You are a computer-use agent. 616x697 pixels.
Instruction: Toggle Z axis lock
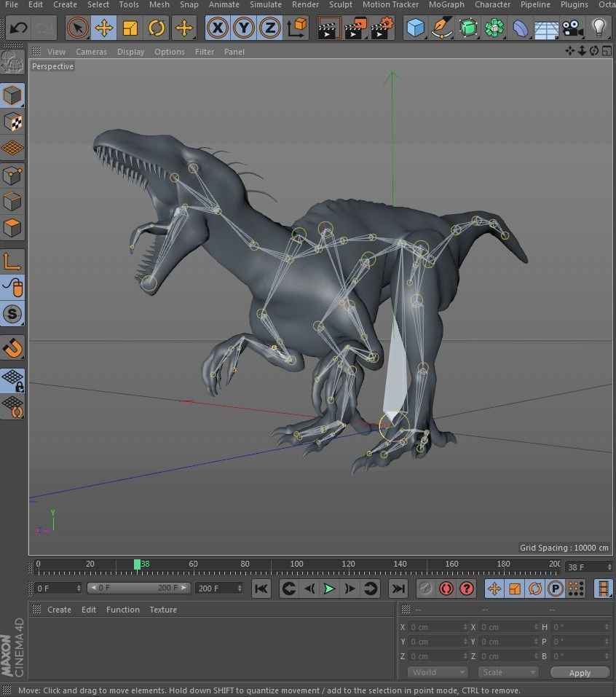[x=270, y=28]
